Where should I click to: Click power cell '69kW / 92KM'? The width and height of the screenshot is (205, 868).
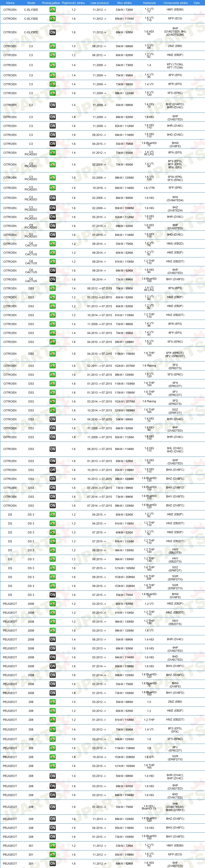(x=124, y=461)
